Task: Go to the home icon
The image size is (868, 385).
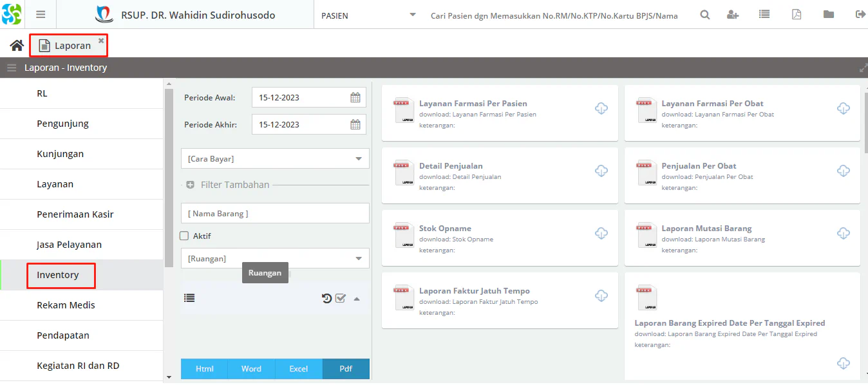Action: tap(17, 45)
